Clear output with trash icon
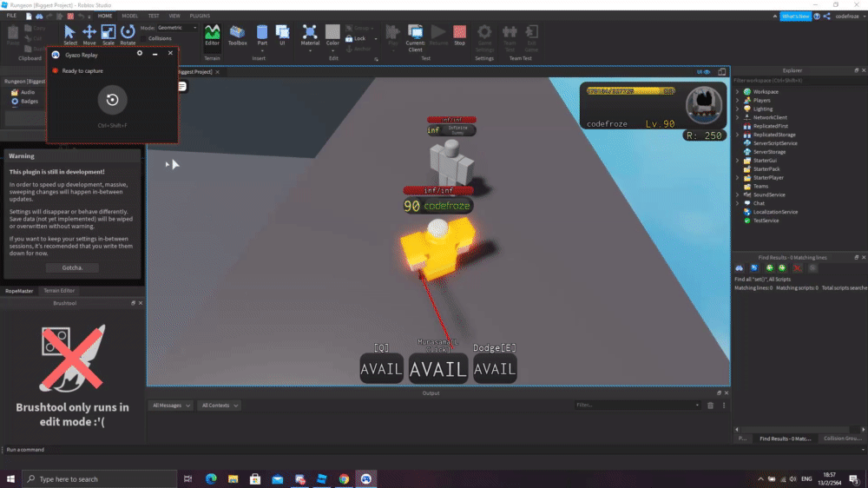Screen dimensions: 868x488 point(710,406)
